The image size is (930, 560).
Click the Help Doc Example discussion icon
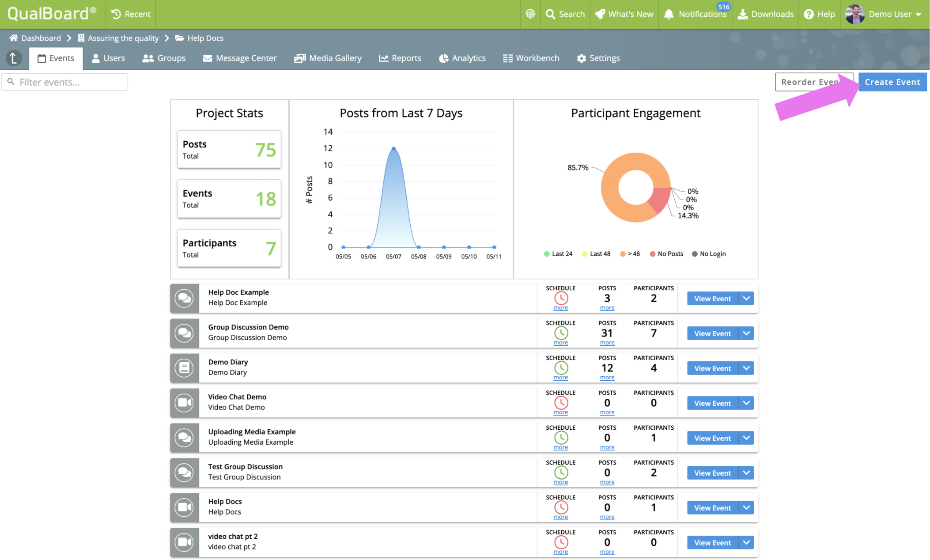[184, 298]
